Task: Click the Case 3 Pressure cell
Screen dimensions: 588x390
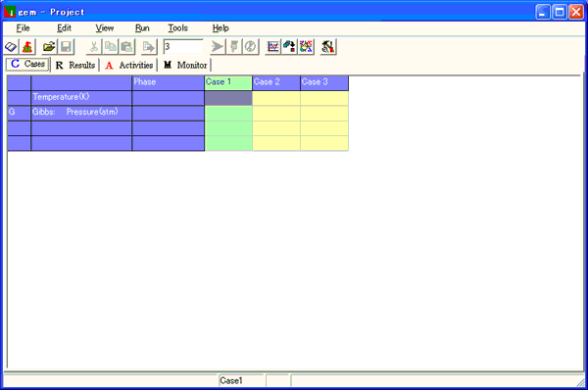Action: click(x=324, y=114)
